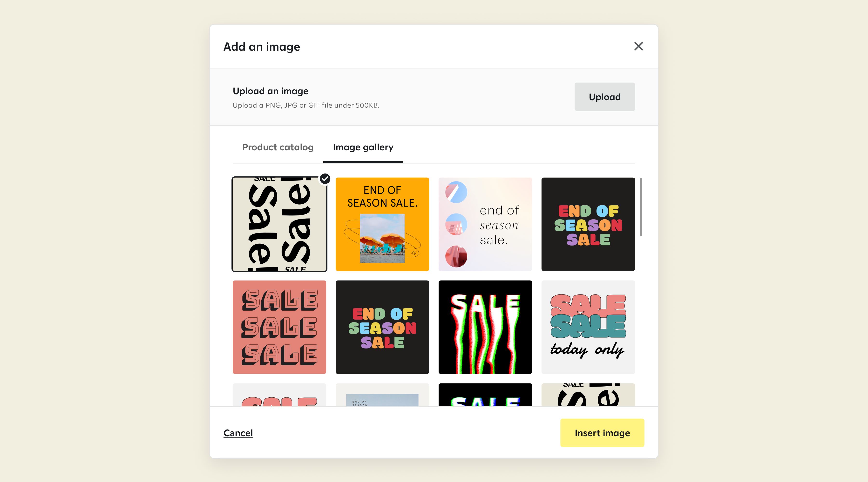Select the black-and-cream rotated Sale thumbnail
The height and width of the screenshot is (482, 868).
(279, 224)
